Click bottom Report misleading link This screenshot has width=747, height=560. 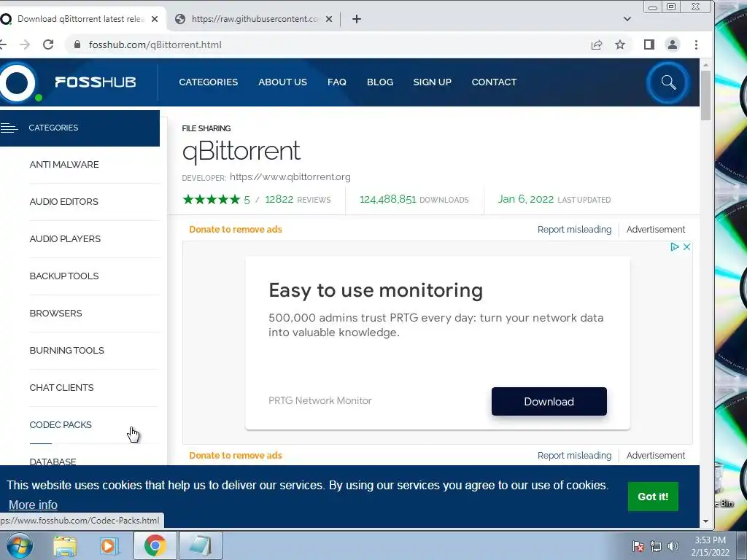coord(574,456)
